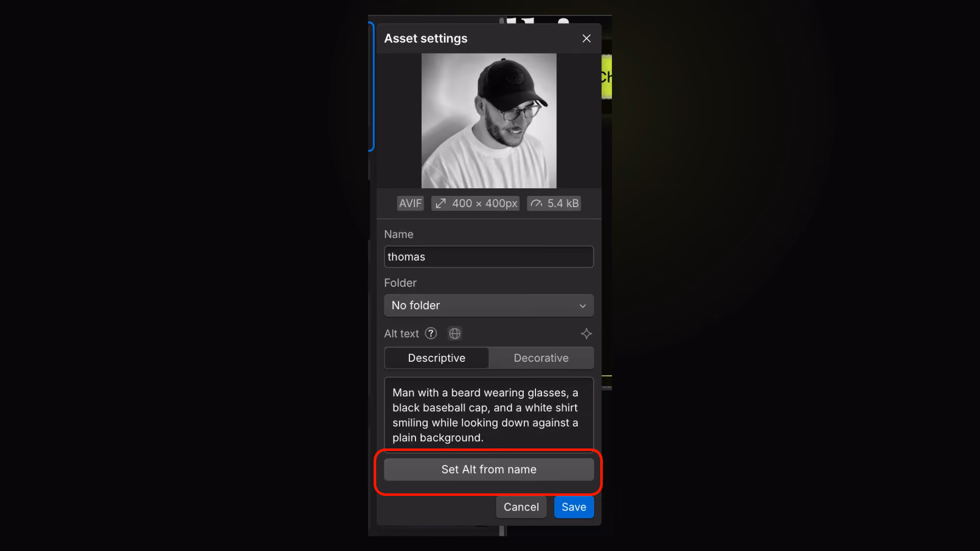Viewport: 980px width, 551px height.
Task: Expand the No folder dropdown
Action: (x=489, y=306)
